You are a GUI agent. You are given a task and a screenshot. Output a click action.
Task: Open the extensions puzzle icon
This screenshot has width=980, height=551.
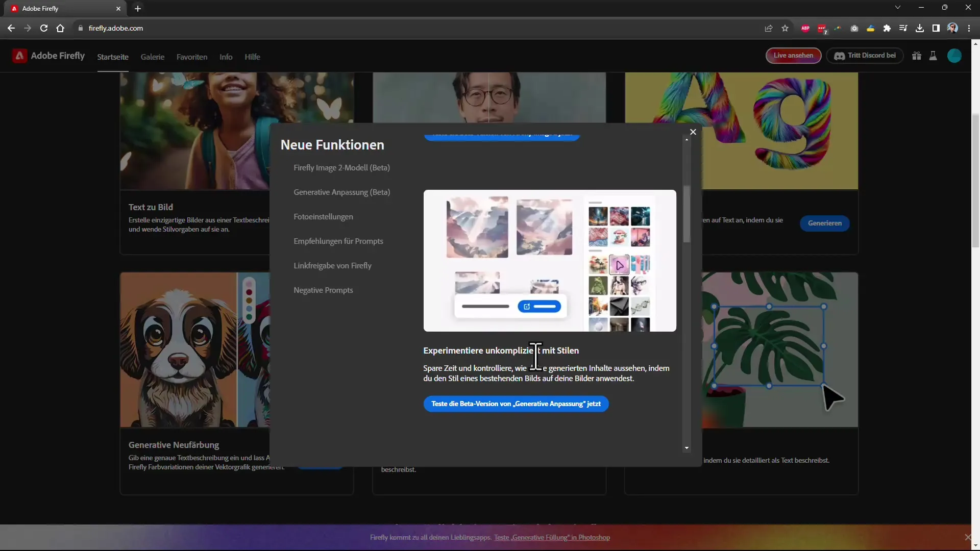887,28
